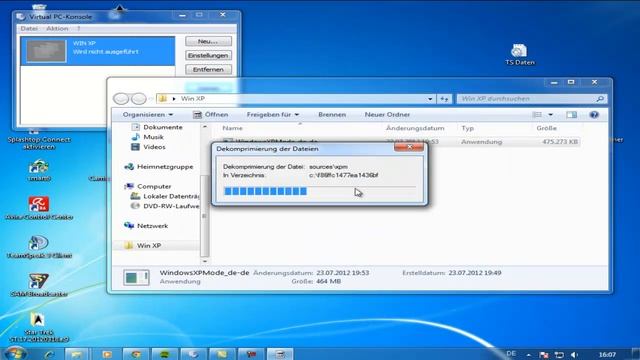This screenshot has height=360, width=640.
Task: Open the ? help menu in Virtual PC-Konsole
Action: [79, 29]
